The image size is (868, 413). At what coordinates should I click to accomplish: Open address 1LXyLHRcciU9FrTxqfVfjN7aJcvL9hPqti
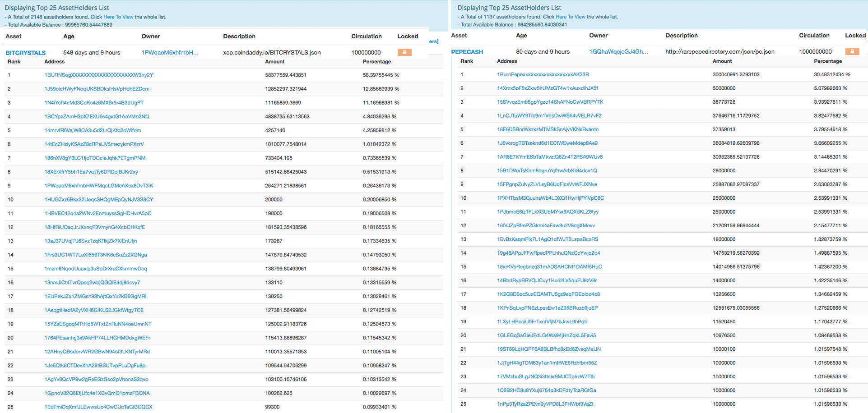point(542,322)
